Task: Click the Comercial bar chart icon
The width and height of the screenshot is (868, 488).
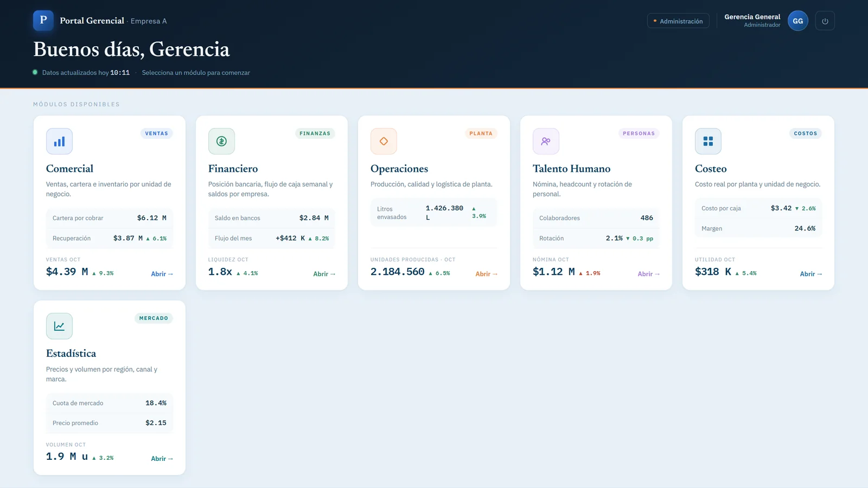Action: (x=59, y=142)
